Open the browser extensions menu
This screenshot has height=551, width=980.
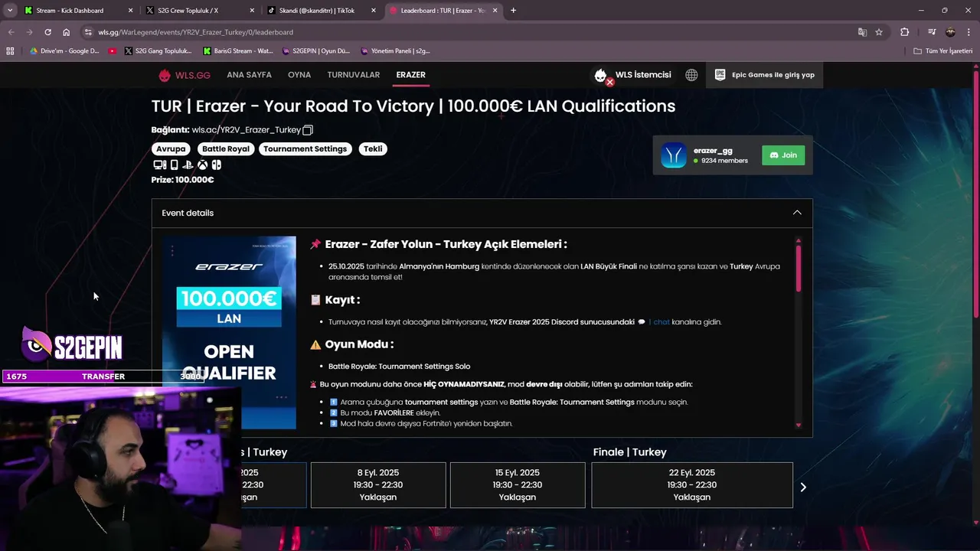(905, 32)
